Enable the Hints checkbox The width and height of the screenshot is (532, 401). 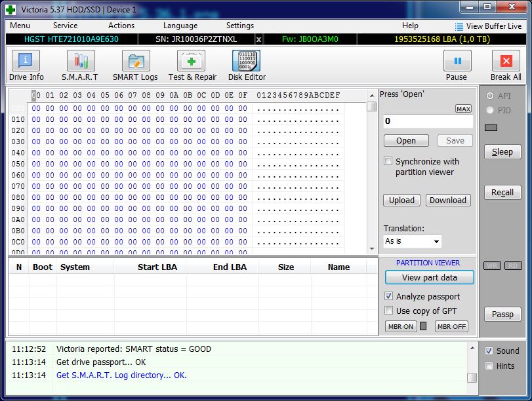point(489,366)
